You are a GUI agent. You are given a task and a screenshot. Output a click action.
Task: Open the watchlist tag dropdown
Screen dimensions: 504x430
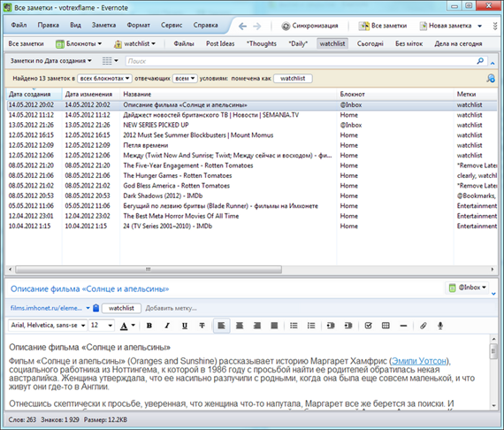(135, 43)
